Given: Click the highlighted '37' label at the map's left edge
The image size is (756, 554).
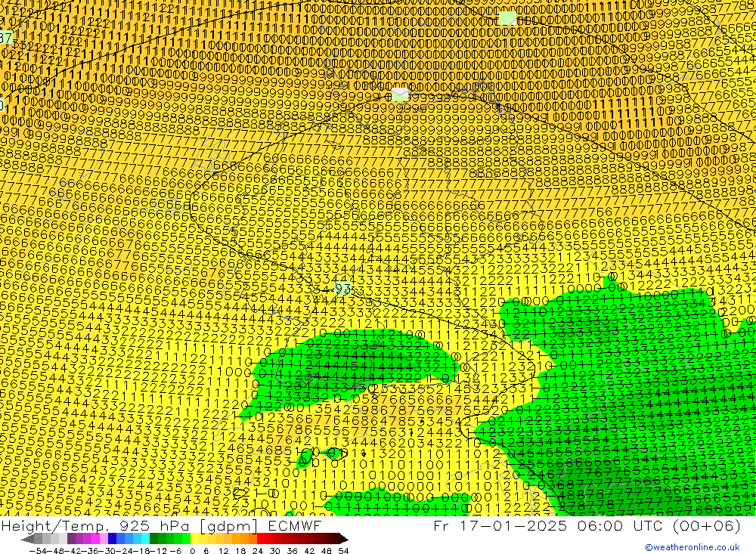Looking at the screenshot, I should [x=6, y=37].
